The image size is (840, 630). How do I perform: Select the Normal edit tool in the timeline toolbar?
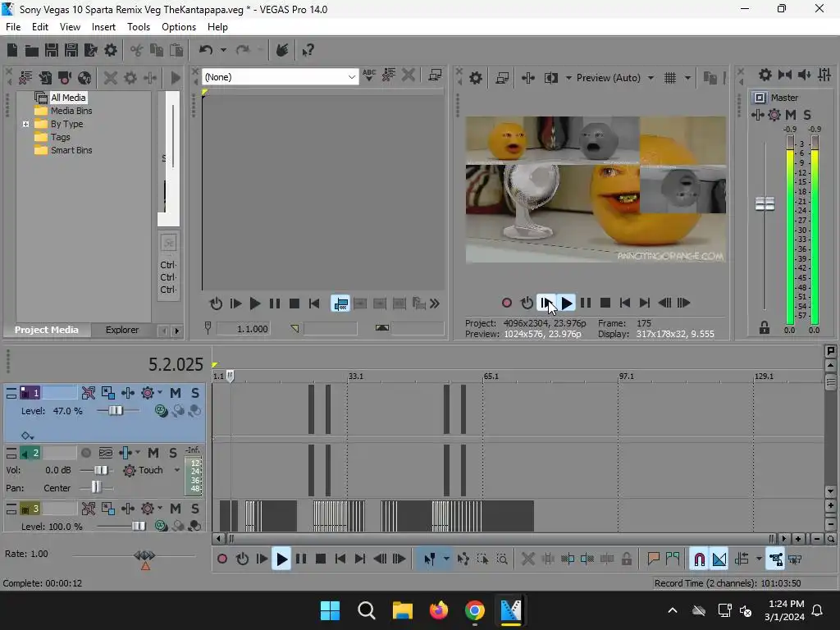coord(429,559)
